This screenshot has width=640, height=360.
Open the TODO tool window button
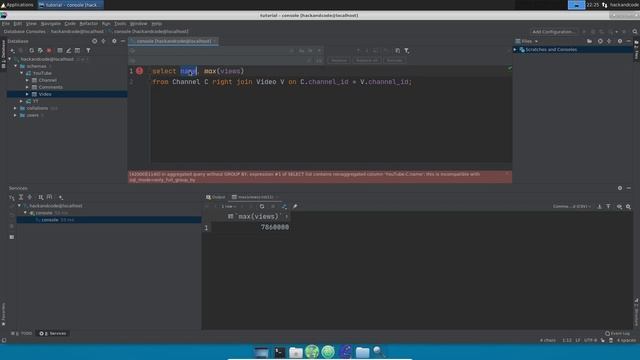click(x=22, y=333)
